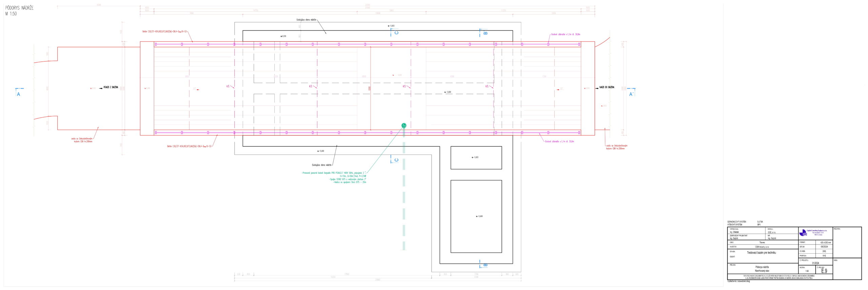Click the lower 'Existujúca stena nádrže' label
The height and width of the screenshot is (290, 868).
click(x=321, y=165)
